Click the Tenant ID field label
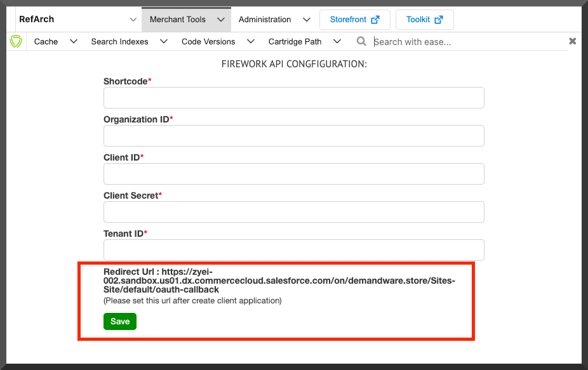 tap(125, 234)
